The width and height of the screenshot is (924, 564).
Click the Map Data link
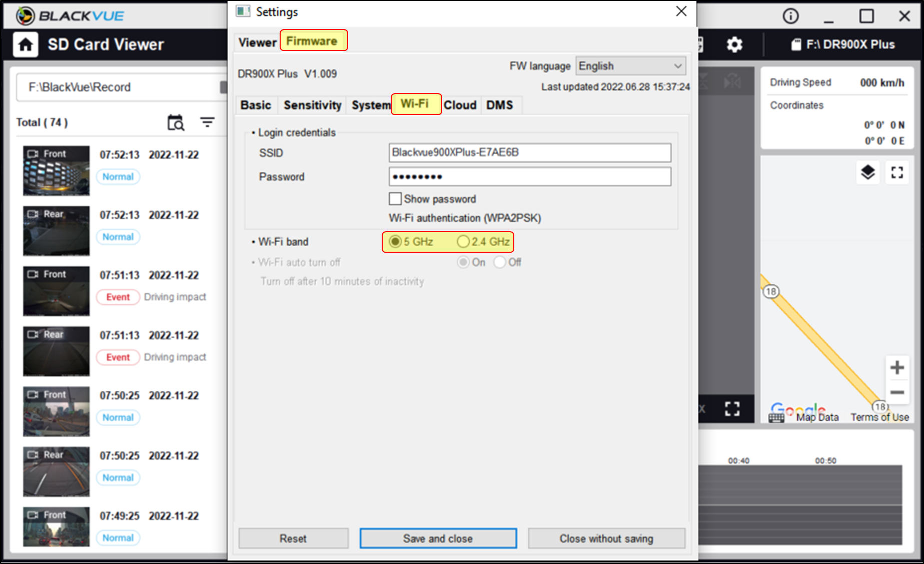pos(817,417)
